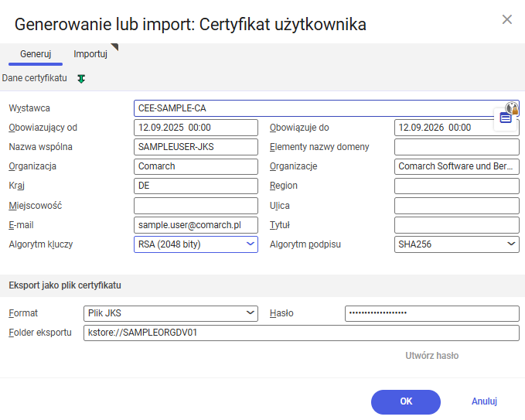Open the blue floating notes icon

pyautogui.click(x=505, y=118)
